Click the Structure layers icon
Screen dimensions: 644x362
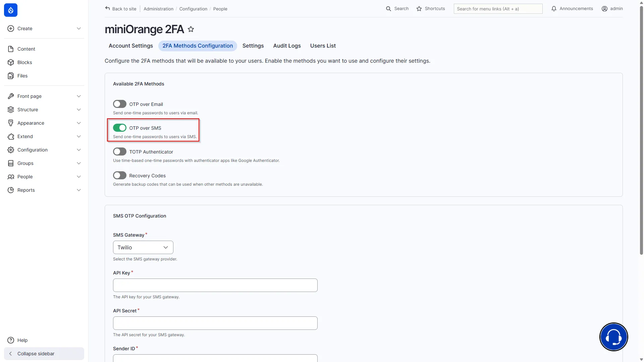tap(11, 110)
